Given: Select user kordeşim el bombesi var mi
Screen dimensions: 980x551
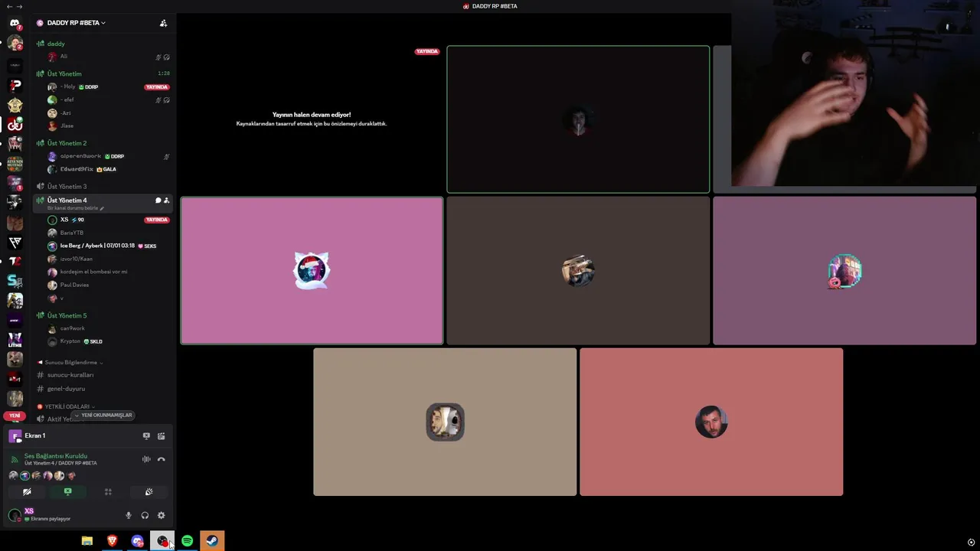Looking at the screenshot, I should tap(93, 272).
